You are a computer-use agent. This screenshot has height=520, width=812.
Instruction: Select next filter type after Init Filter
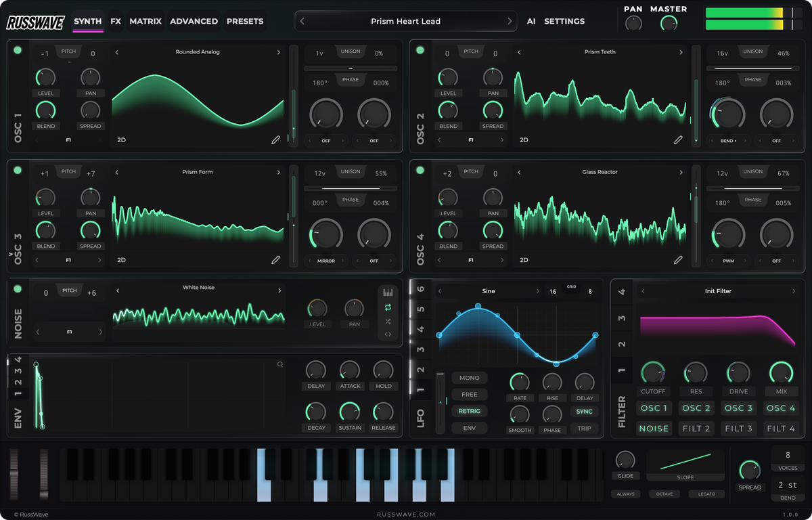(794, 291)
